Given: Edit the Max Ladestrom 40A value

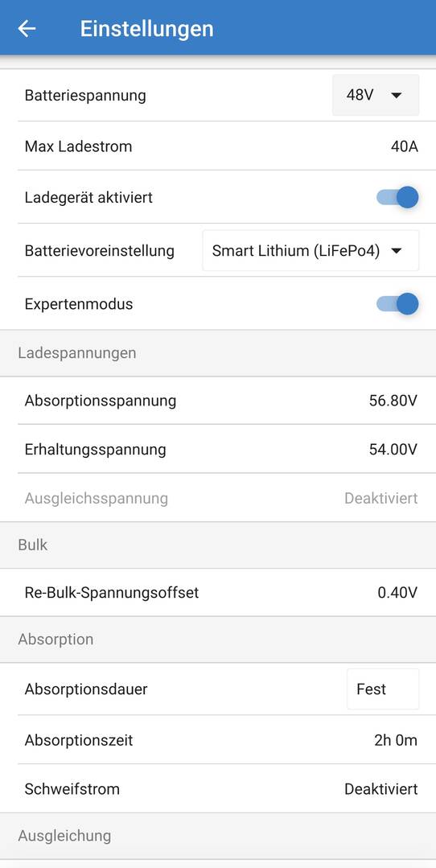Looking at the screenshot, I should (x=404, y=146).
